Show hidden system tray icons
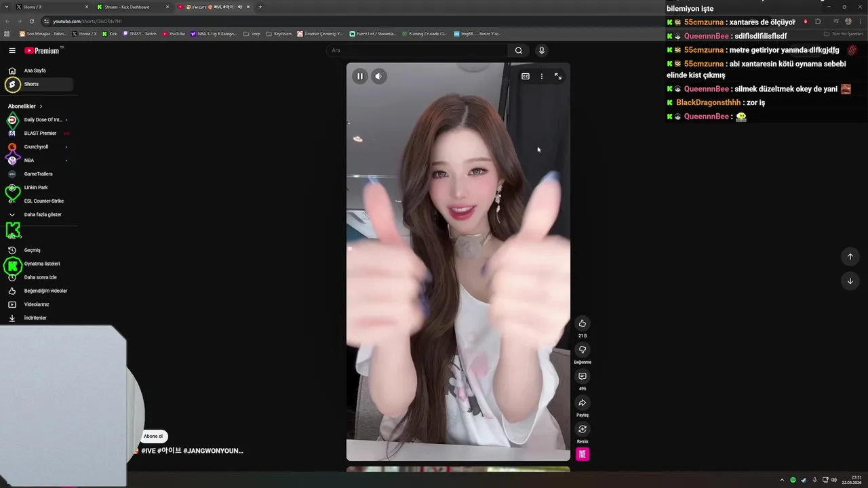 click(782, 480)
